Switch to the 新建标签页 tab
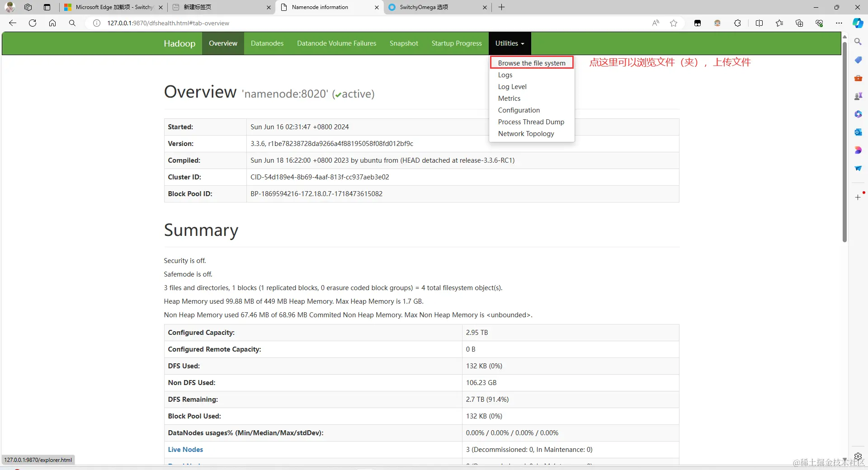This screenshot has width=868, height=470. [222, 7]
